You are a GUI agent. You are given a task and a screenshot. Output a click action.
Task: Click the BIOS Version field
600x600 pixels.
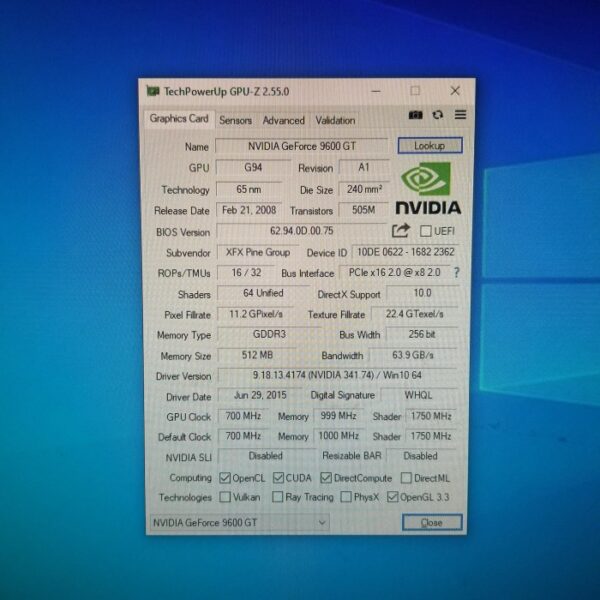tap(300, 232)
